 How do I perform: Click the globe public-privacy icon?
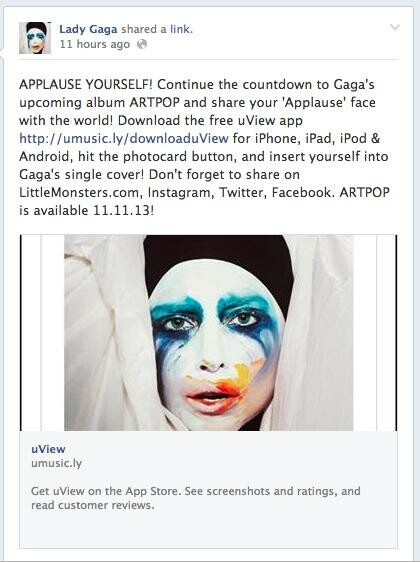point(142,44)
